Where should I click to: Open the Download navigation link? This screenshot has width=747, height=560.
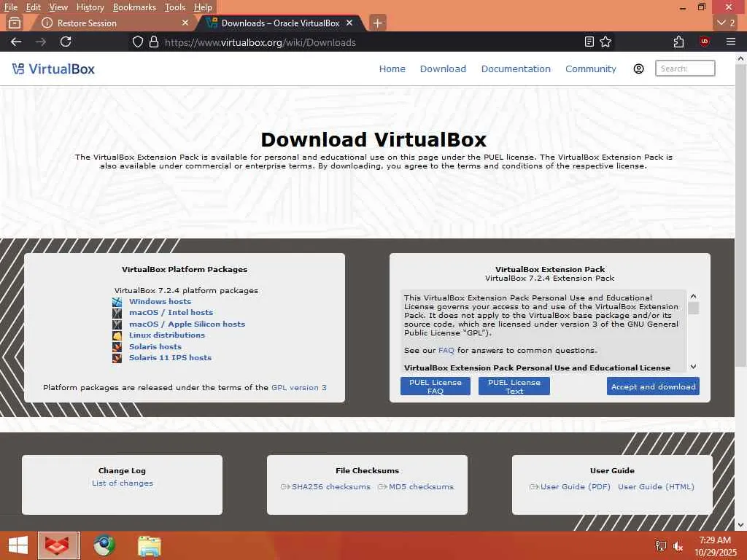[443, 69]
